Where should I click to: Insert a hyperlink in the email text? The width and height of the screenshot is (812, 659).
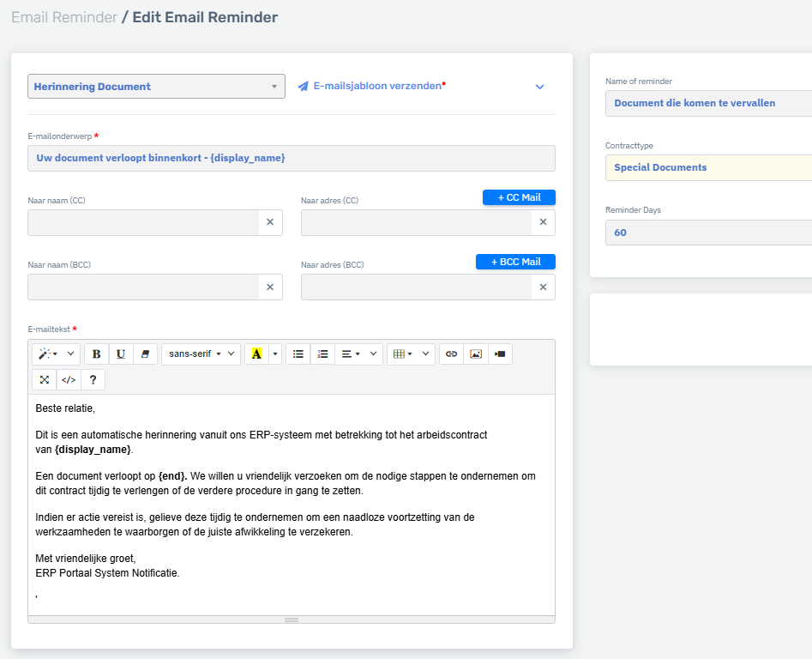[x=451, y=354]
